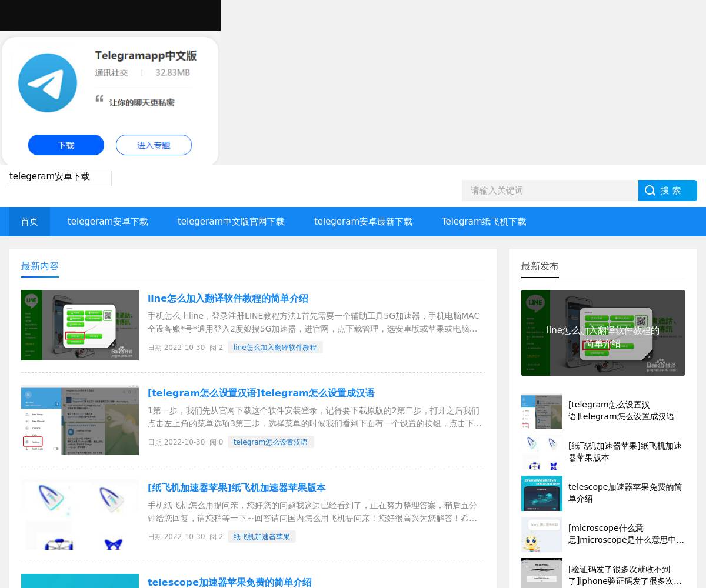This screenshot has width=706, height=588.
Task: Open article title telegram怎么设置成汉语 in 最新内容
Action: coord(261,393)
